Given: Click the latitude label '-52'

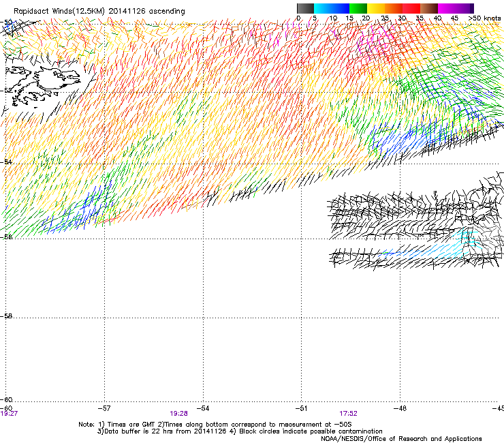Looking at the screenshot, I should (6, 91).
